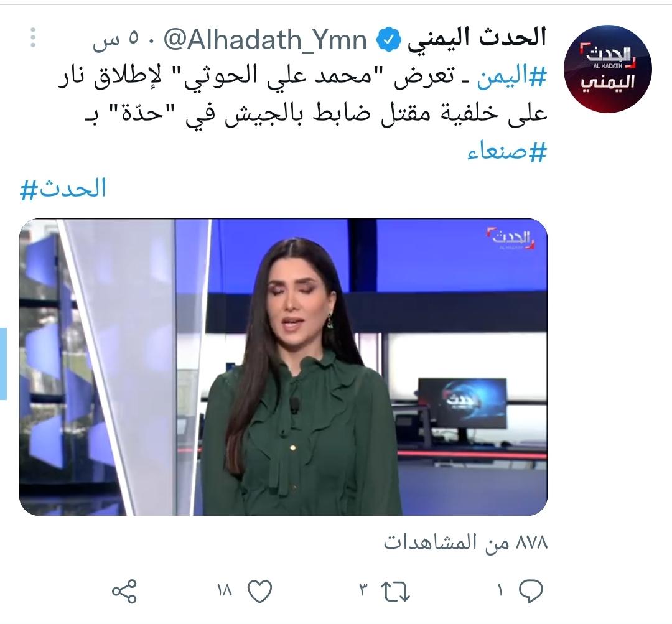Play the news anchor video thumbnail
The image size is (672, 624).
(283, 367)
